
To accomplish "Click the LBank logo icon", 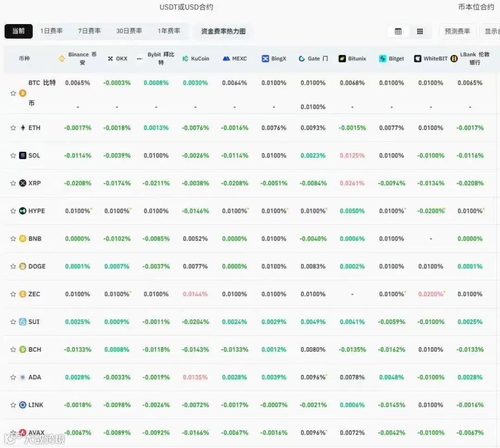I will [x=454, y=59].
